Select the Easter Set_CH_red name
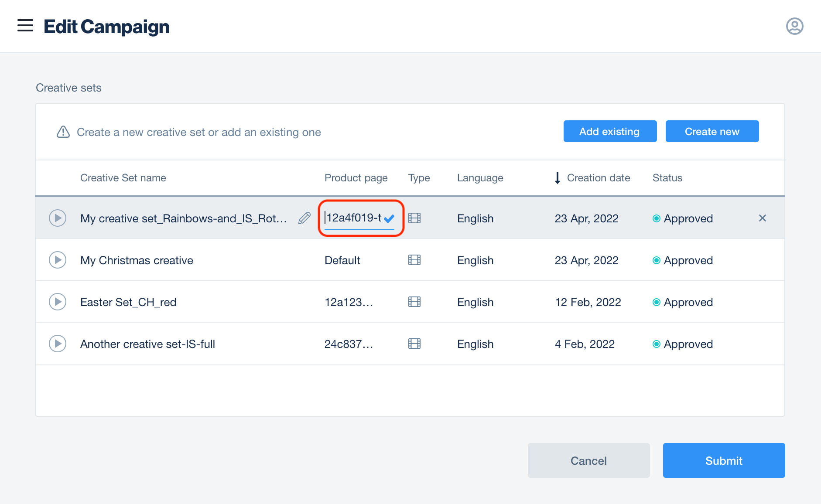 (128, 302)
